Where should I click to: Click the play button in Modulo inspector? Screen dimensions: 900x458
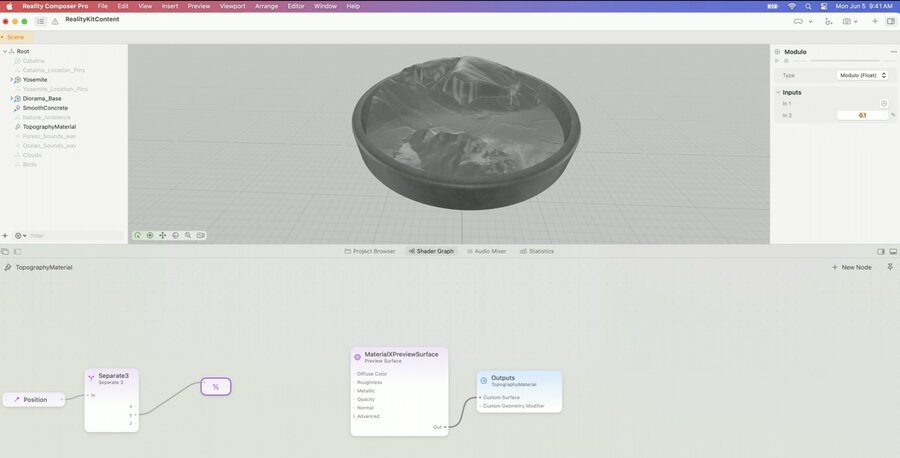[777, 61]
